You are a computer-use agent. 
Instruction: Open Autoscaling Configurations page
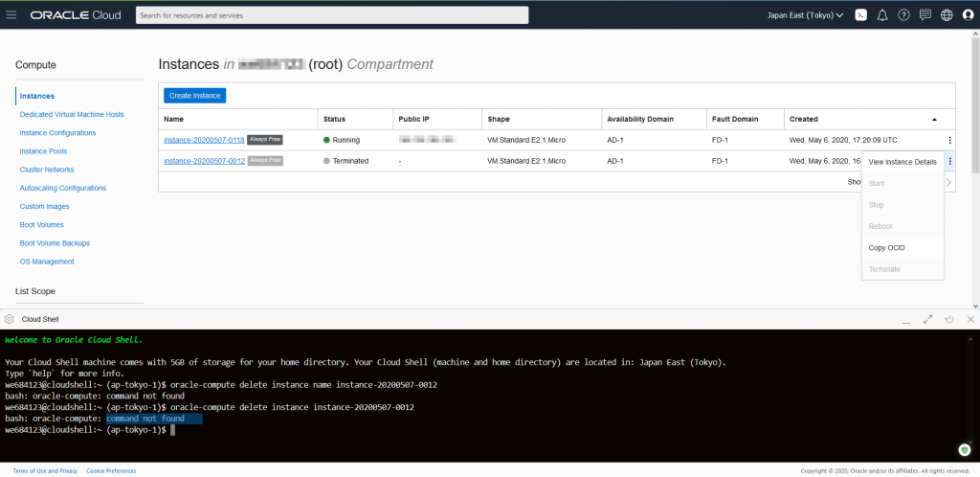[x=63, y=188]
